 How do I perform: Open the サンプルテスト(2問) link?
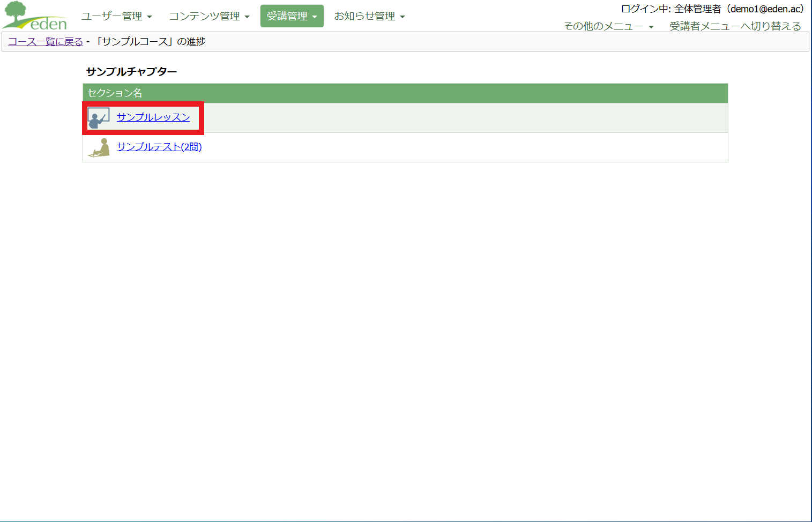[x=159, y=147]
